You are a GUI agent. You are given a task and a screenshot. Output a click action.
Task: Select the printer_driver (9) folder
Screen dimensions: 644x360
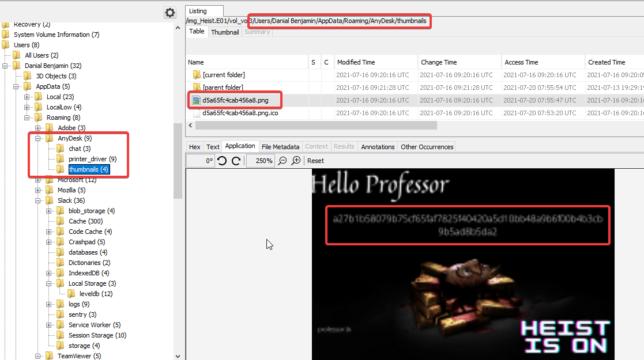tap(92, 159)
